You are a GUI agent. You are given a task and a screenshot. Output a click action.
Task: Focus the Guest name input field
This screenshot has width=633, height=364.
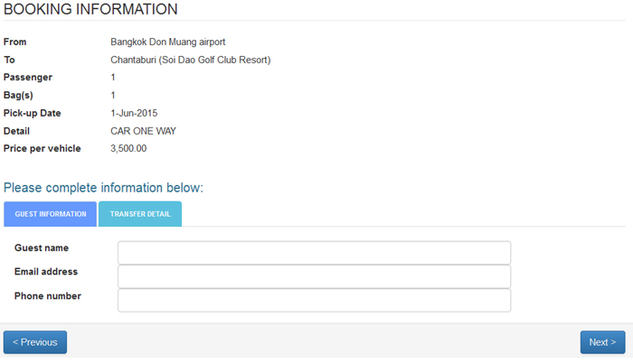point(314,253)
